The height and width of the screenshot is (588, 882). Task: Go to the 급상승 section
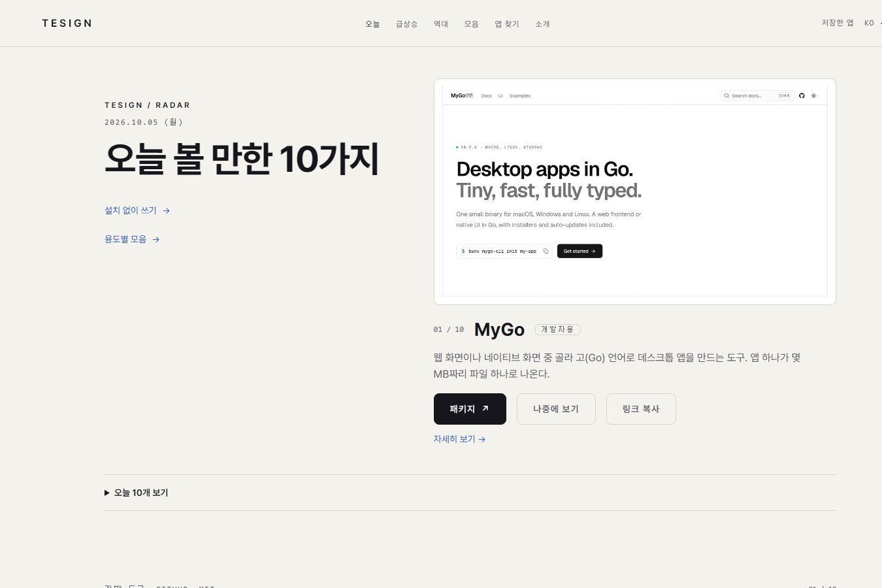pyautogui.click(x=406, y=24)
